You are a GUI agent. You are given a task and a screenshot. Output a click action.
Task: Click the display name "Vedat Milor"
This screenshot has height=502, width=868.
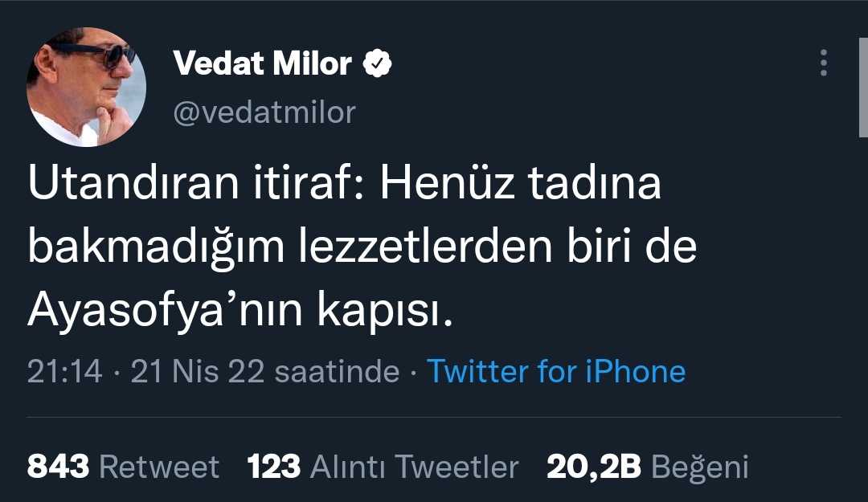263,63
